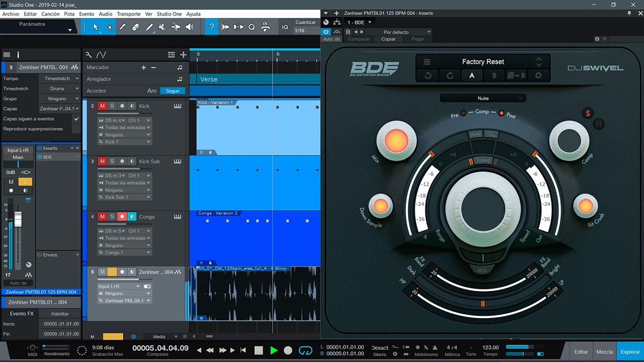This screenshot has width=644, height=362.
Task: Click the BDE Mix knob
Action: point(398,141)
